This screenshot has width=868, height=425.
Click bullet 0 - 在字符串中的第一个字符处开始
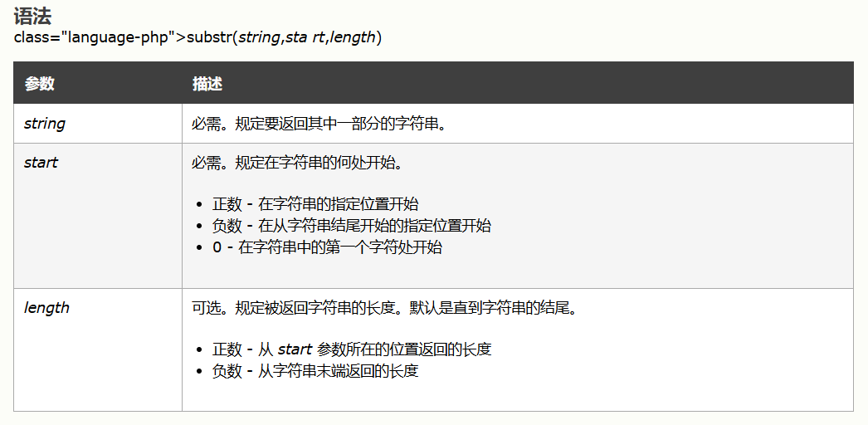(x=327, y=247)
